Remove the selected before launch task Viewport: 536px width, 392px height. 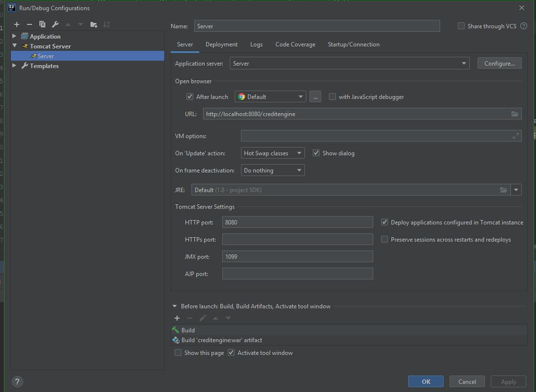pyautogui.click(x=190, y=318)
